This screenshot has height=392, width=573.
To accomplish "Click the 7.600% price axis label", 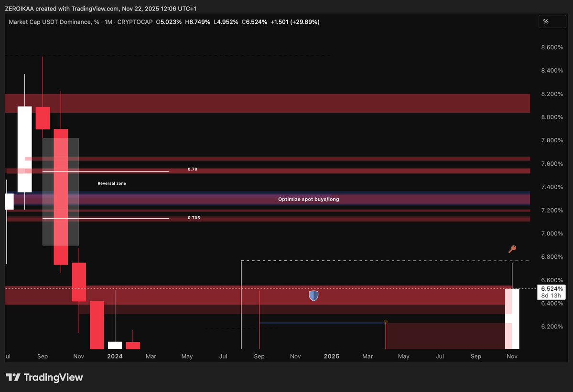I will pyautogui.click(x=552, y=163).
